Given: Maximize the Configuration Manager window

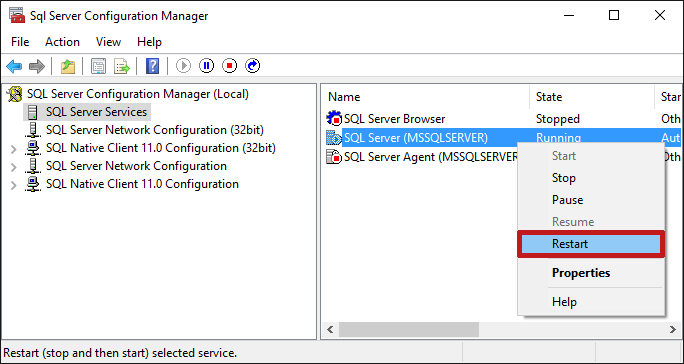Looking at the screenshot, I should click(614, 15).
